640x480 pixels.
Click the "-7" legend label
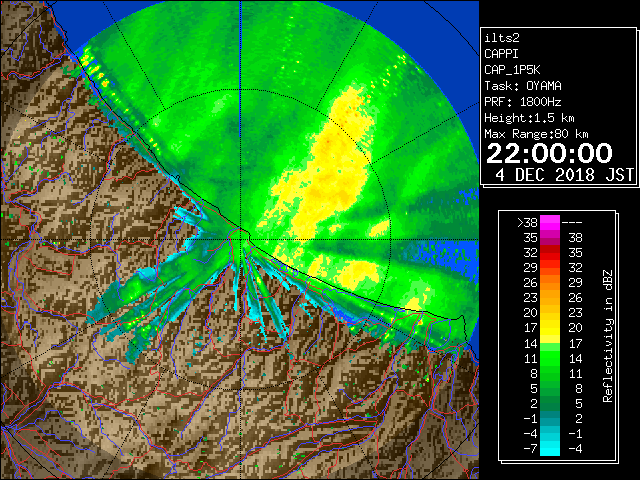[531, 449]
